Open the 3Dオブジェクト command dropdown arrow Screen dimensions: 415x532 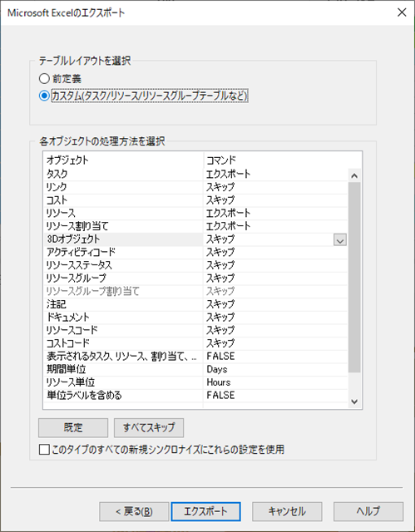click(x=340, y=240)
